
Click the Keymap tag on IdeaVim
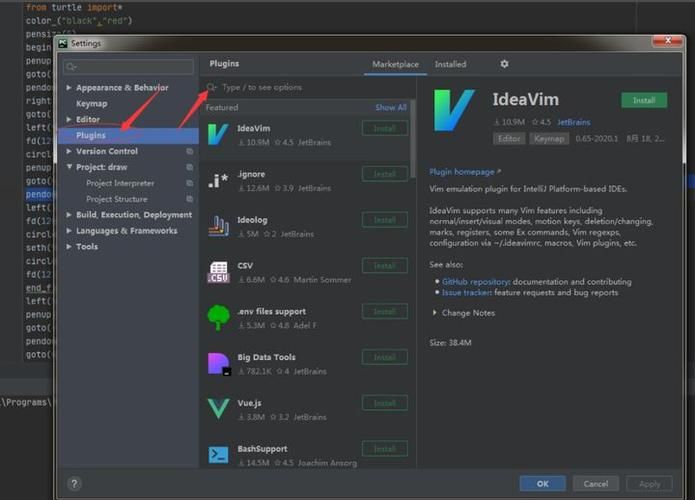[x=549, y=139]
